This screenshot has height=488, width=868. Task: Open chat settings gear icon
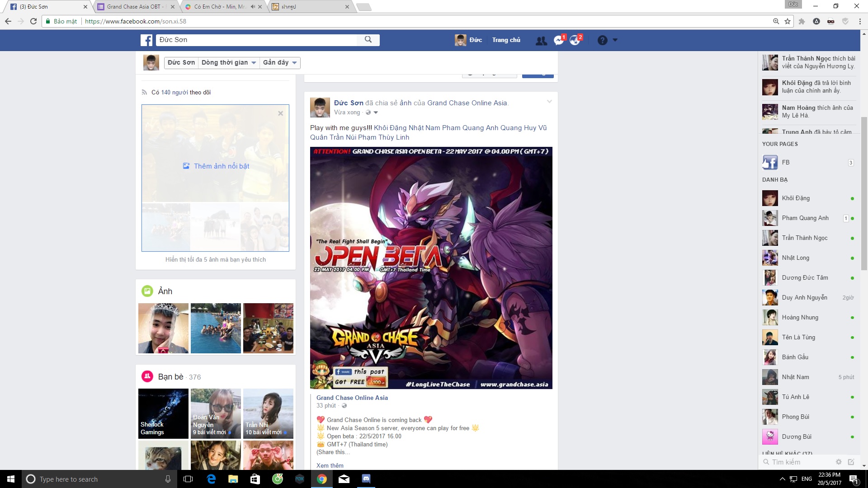click(x=839, y=462)
